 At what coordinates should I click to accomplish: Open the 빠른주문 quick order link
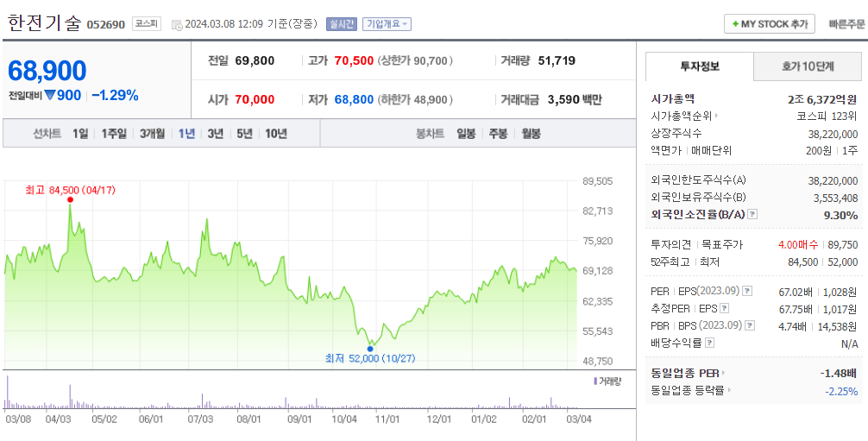point(846,24)
